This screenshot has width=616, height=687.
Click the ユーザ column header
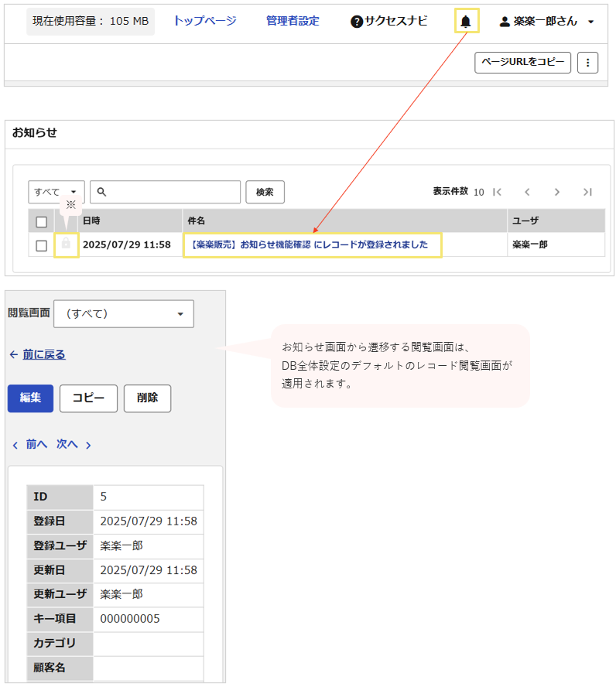tap(525, 220)
